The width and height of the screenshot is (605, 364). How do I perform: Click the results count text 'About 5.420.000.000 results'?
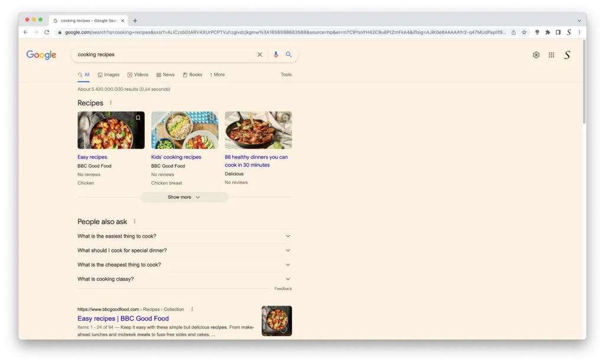tap(108, 89)
